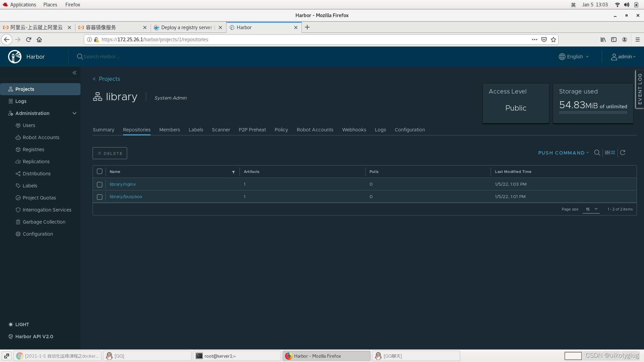Expand the Administration menu chevron

click(x=74, y=113)
